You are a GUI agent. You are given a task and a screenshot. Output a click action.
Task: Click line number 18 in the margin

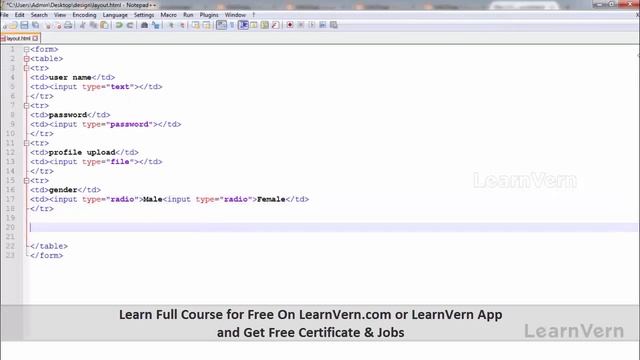(x=10, y=209)
